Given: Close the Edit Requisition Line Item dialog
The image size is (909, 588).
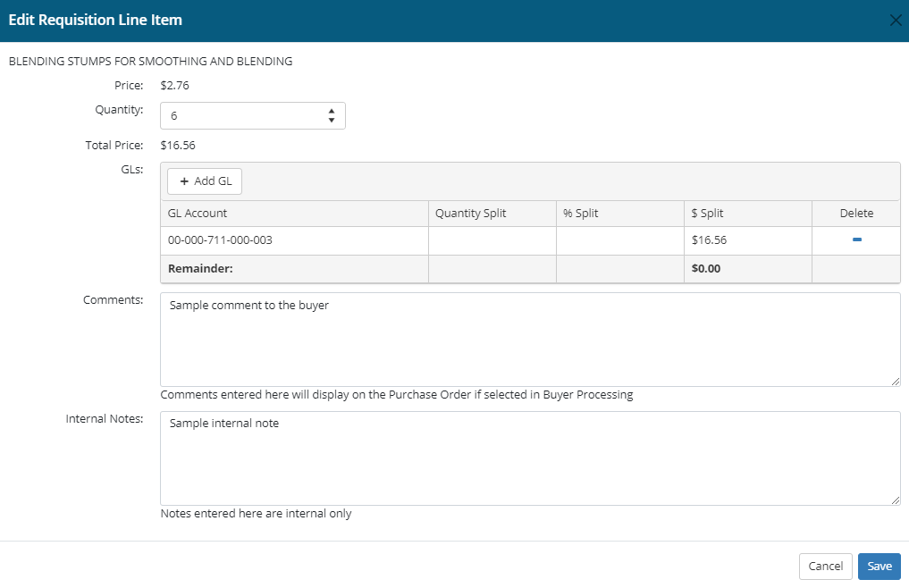Looking at the screenshot, I should [x=895, y=21].
